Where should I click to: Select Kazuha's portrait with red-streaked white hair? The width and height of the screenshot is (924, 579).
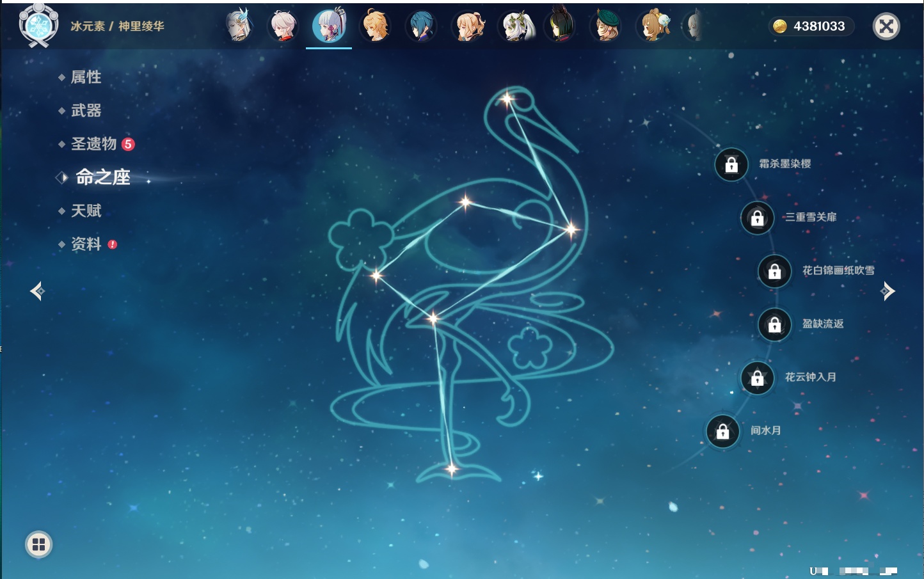[x=283, y=26]
